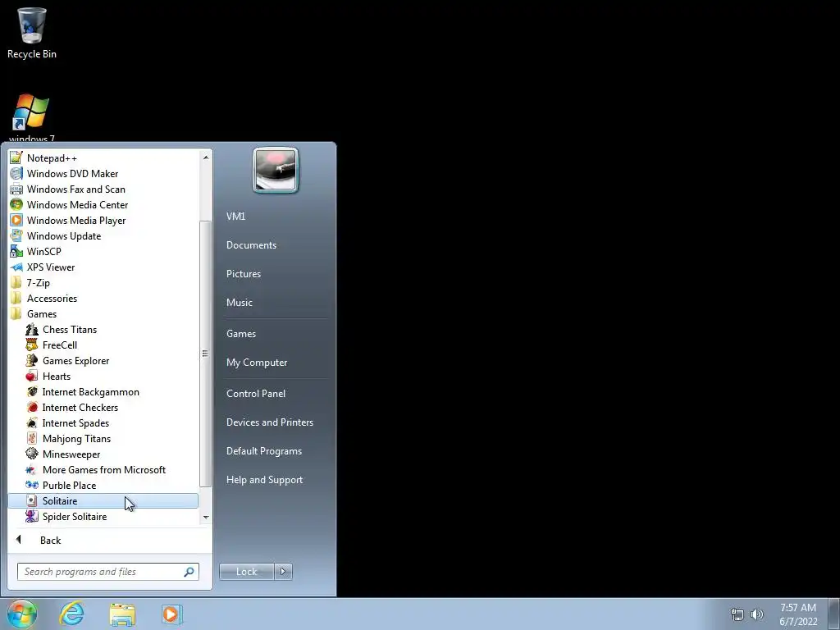Play Hearts

tap(103, 376)
